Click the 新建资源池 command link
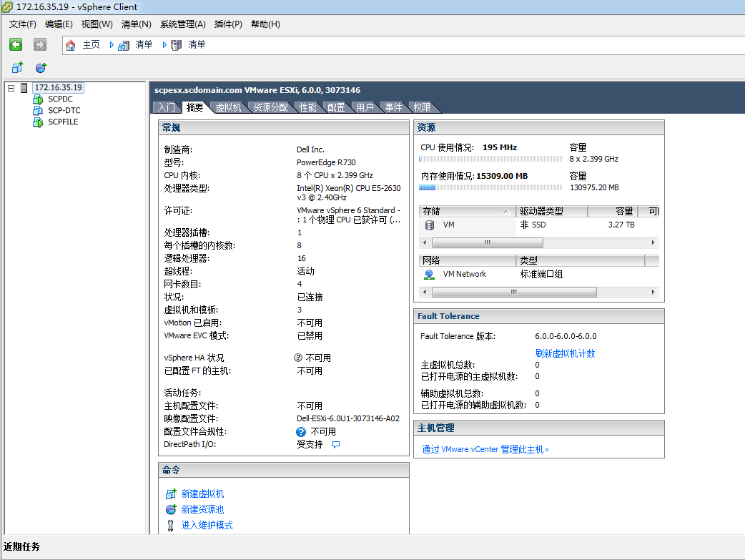745x560 pixels. (202, 510)
